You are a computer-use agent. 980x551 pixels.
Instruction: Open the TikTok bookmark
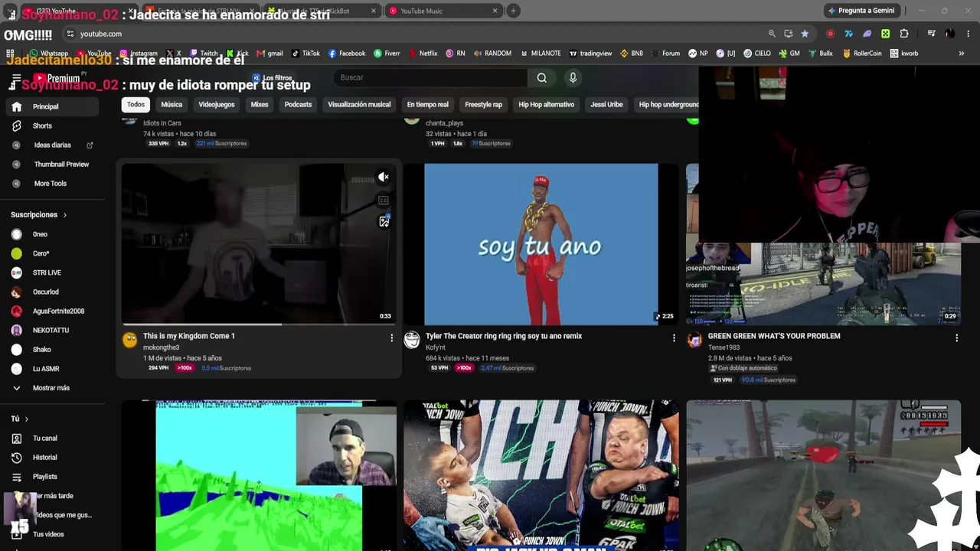305,54
